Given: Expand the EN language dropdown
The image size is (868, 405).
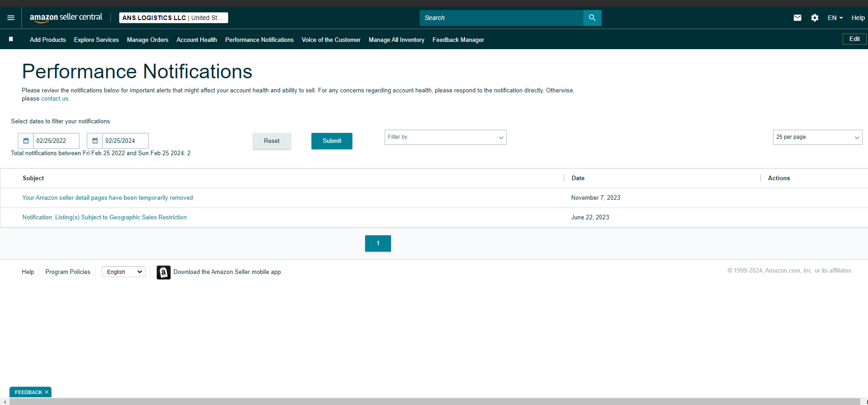Looking at the screenshot, I should pyautogui.click(x=835, y=18).
